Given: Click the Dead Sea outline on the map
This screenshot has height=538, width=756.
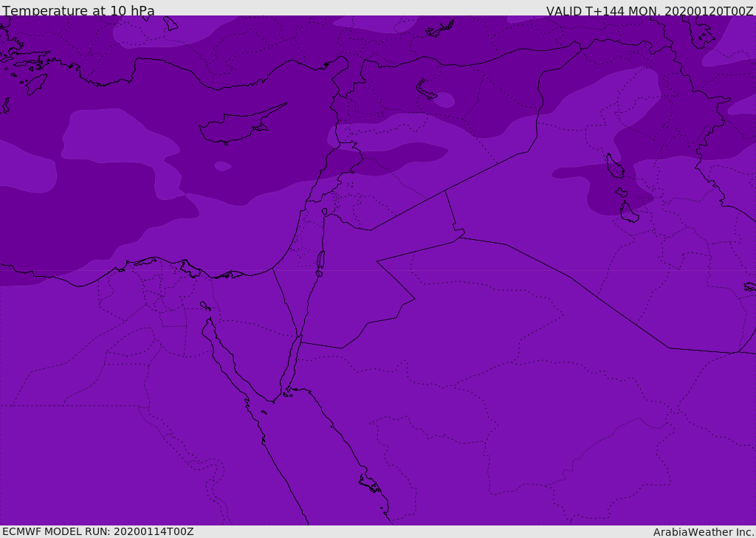Looking at the screenshot, I should (x=320, y=262).
